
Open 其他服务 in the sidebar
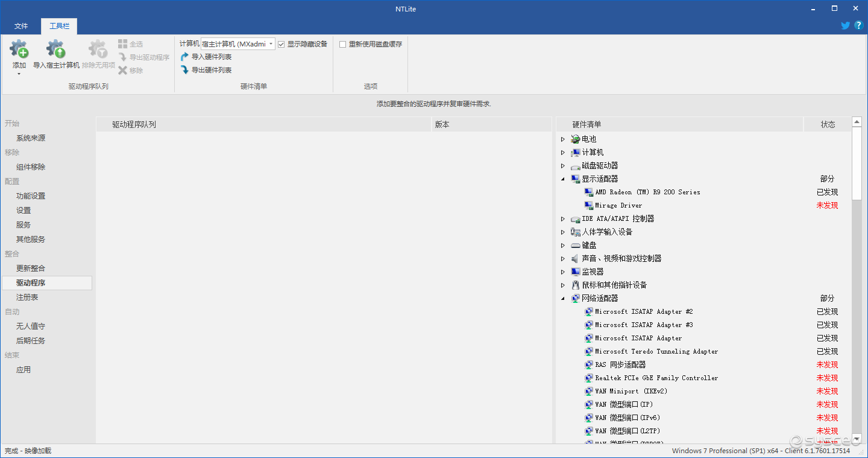[x=31, y=240]
